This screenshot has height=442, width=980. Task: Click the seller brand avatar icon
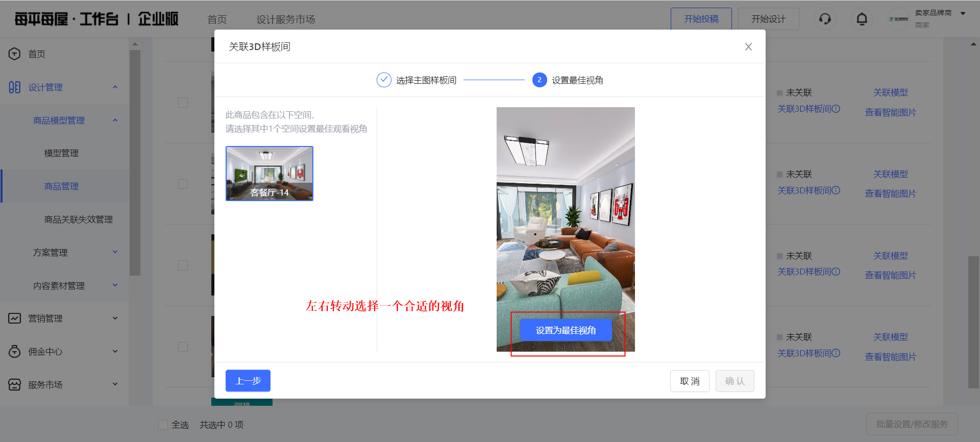(x=899, y=19)
